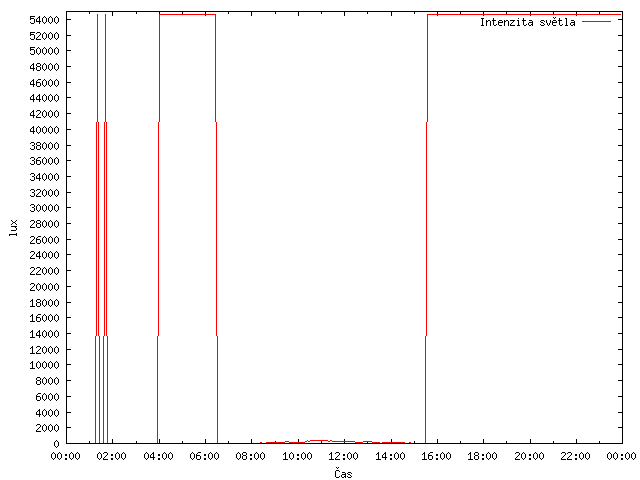Click the y-axis value 2000
This screenshot has height=480, width=640.
click(47, 427)
